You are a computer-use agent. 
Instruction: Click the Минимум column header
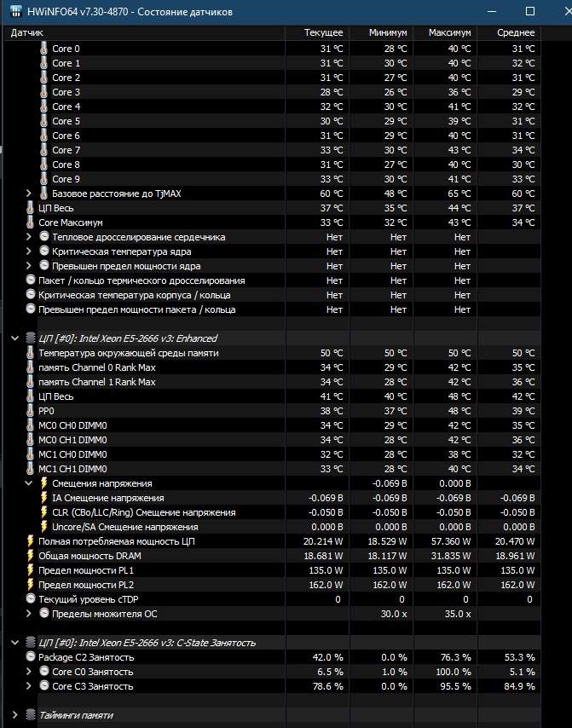pyautogui.click(x=381, y=32)
